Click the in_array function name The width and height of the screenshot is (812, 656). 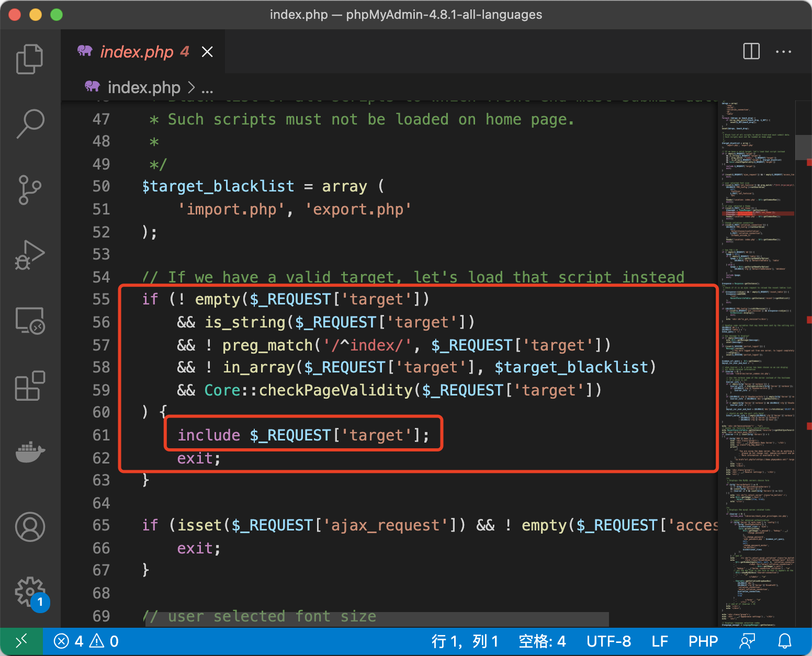pos(258,367)
